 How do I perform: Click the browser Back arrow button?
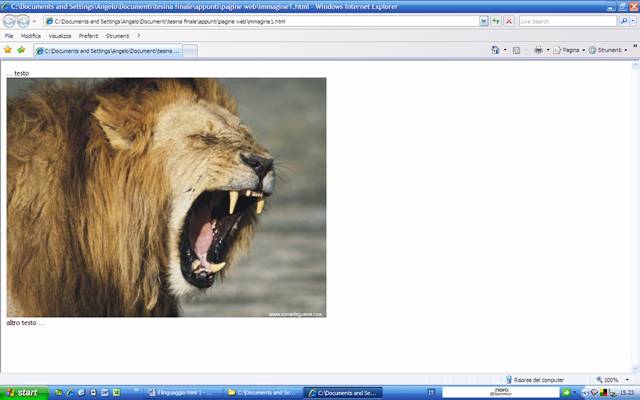click(x=9, y=21)
